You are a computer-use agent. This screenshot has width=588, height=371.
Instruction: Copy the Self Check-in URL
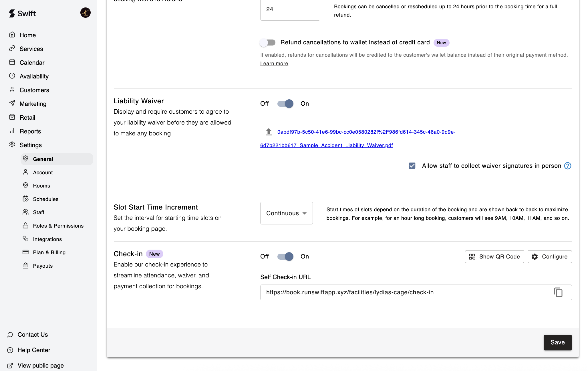pos(558,292)
